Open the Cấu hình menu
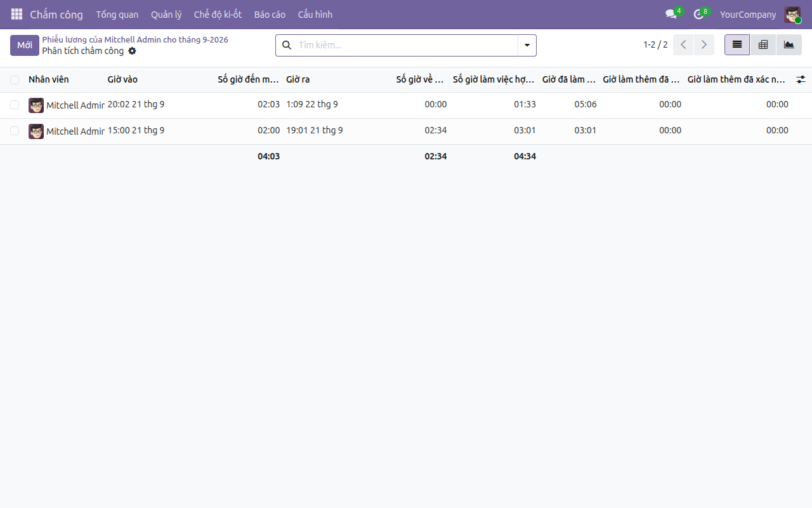The width and height of the screenshot is (812, 508). tap(315, 14)
